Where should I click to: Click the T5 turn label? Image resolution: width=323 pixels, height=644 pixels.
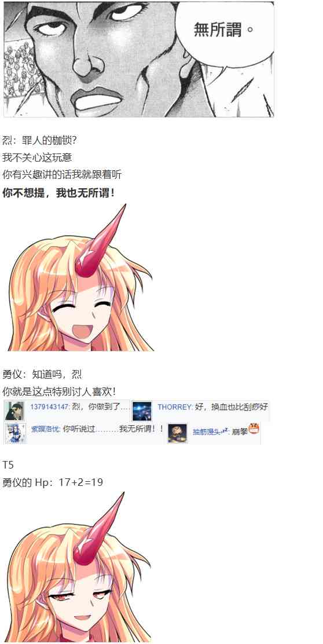pos(8,465)
